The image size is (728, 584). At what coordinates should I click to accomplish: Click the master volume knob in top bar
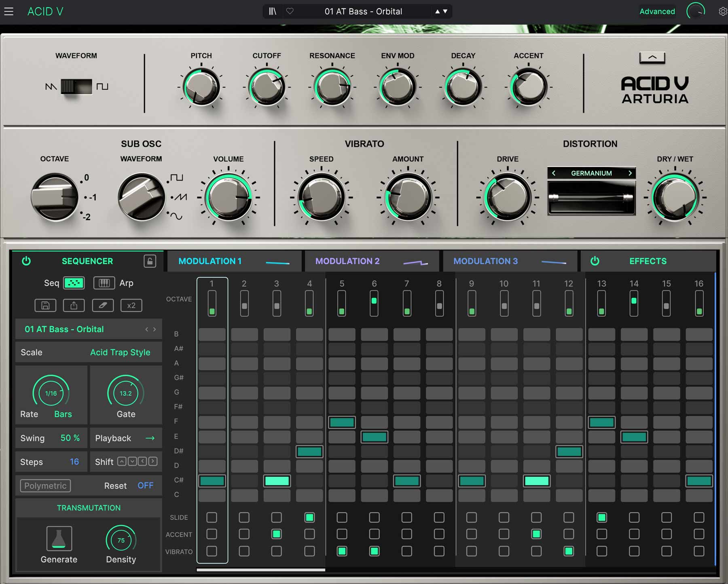tap(696, 11)
